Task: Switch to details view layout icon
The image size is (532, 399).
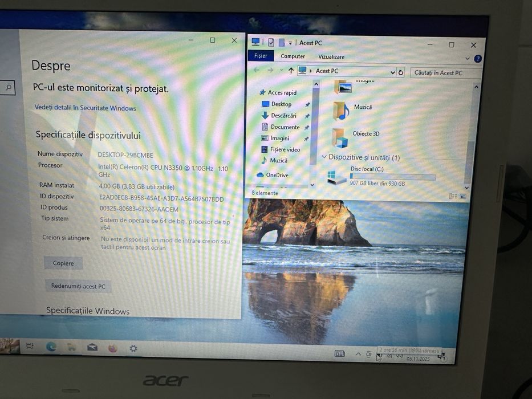Action: coord(453,196)
